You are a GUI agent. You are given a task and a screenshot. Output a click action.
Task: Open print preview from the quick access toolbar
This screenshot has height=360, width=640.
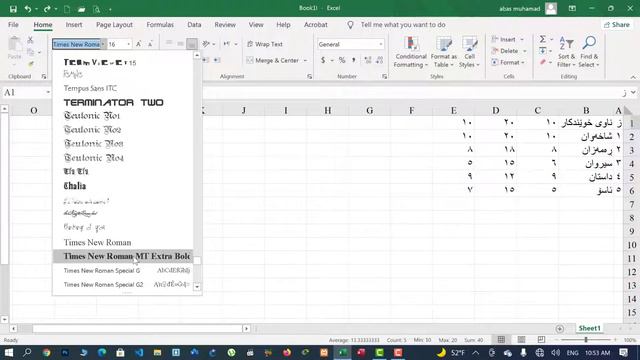[x=96, y=9]
